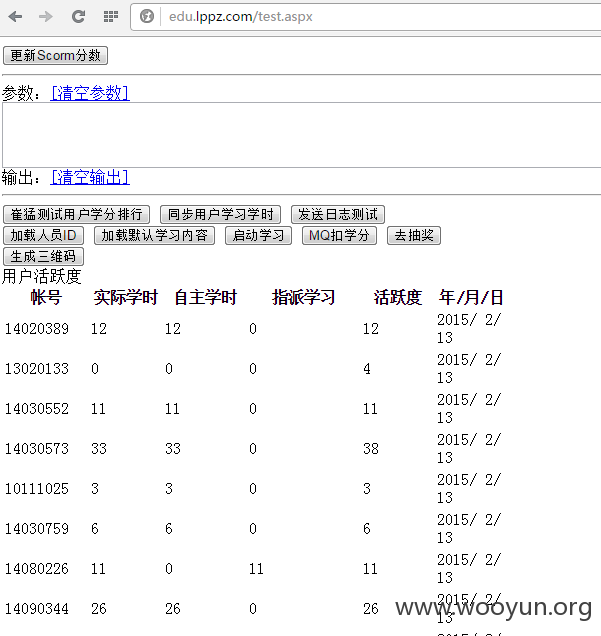This screenshot has width=601, height=636.
Task: Focus the 参数 text area
Action: 302,135
